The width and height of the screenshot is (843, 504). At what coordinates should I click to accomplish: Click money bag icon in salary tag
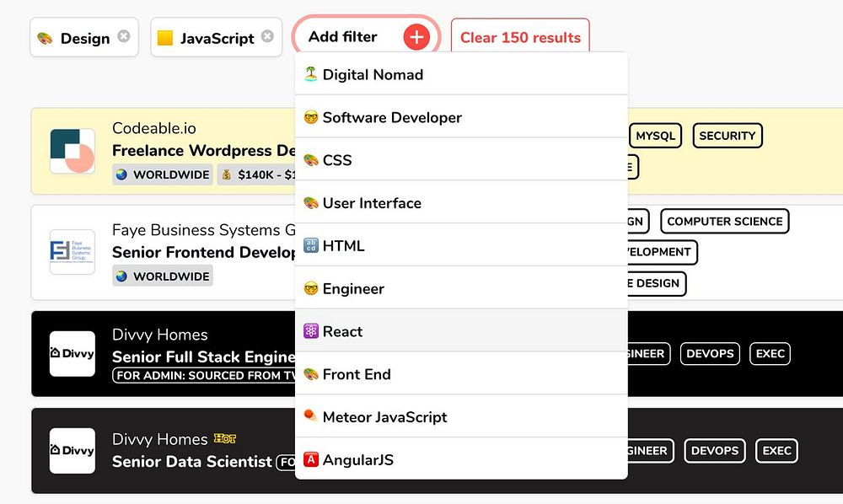click(x=226, y=174)
